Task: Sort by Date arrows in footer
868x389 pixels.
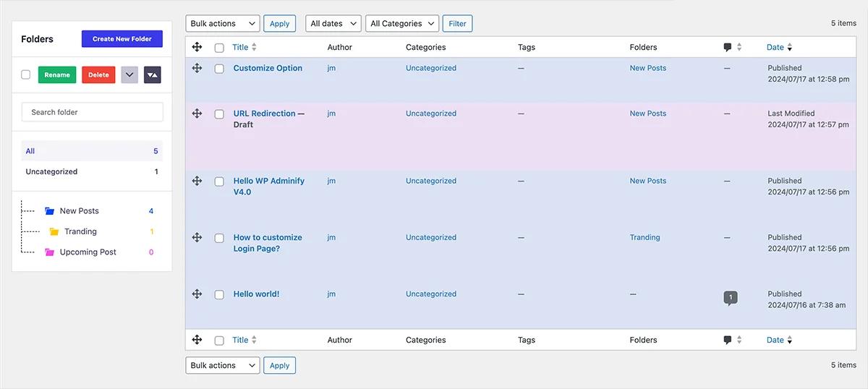Action: 789,340
